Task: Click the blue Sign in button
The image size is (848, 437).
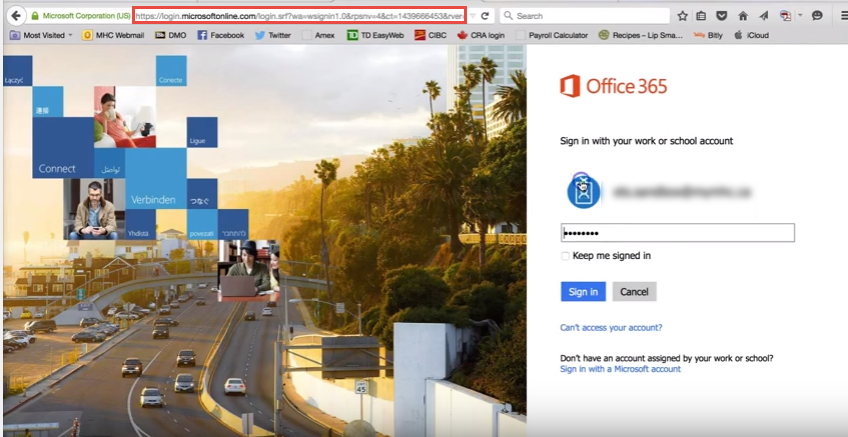Action: pos(583,292)
